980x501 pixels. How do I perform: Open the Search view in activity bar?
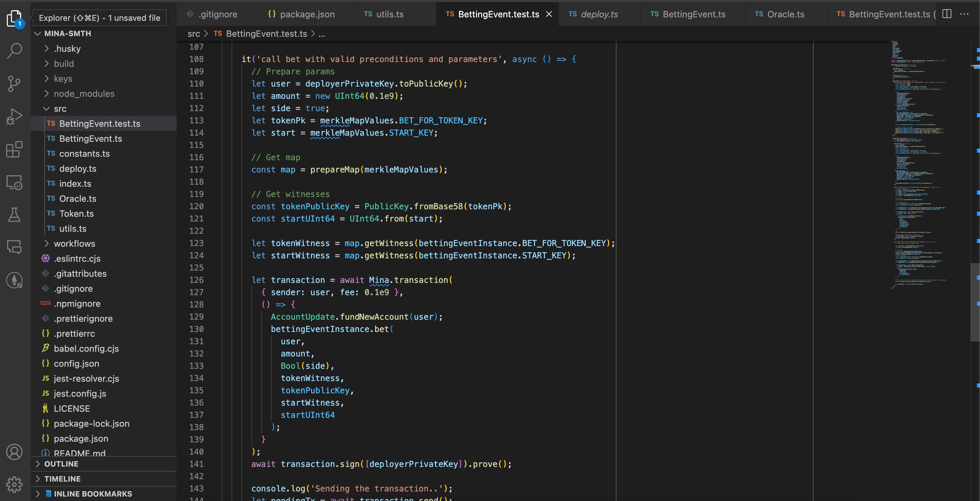point(14,50)
